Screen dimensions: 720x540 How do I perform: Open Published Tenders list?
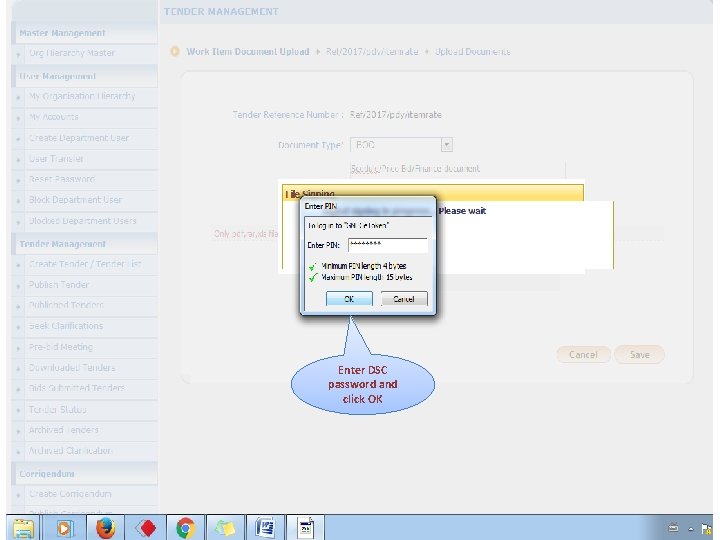pyautogui.click(x=66, y=305)
